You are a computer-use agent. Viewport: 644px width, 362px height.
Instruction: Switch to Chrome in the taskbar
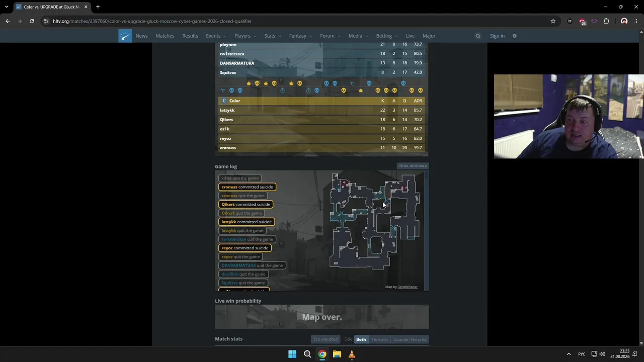click(322, 354)
